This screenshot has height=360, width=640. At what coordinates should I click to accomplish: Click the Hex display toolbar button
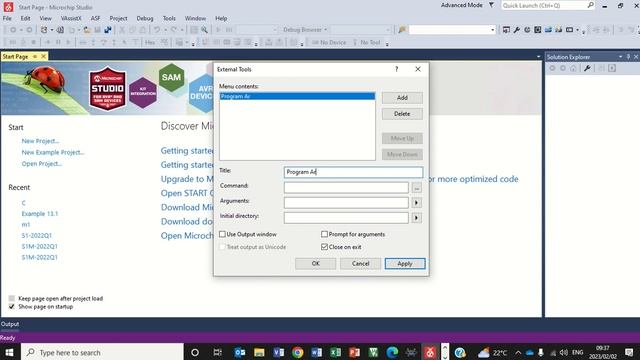[150, 42]
